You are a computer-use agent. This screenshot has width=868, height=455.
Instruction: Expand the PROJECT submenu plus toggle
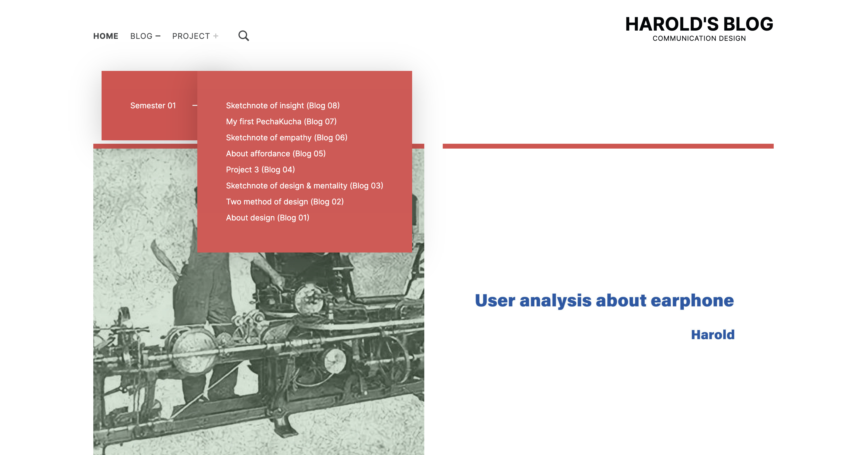(216, 36)
